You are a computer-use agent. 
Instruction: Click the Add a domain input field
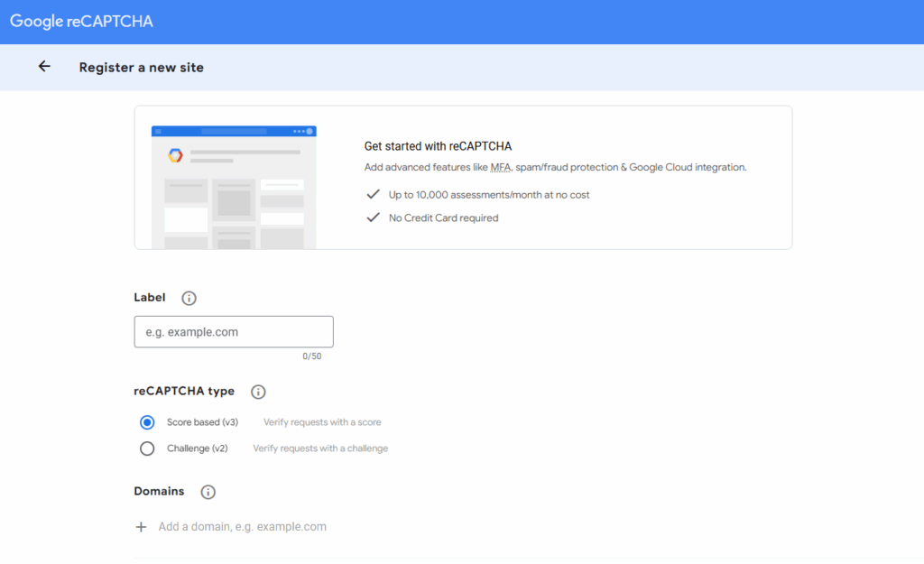point(242,527)
